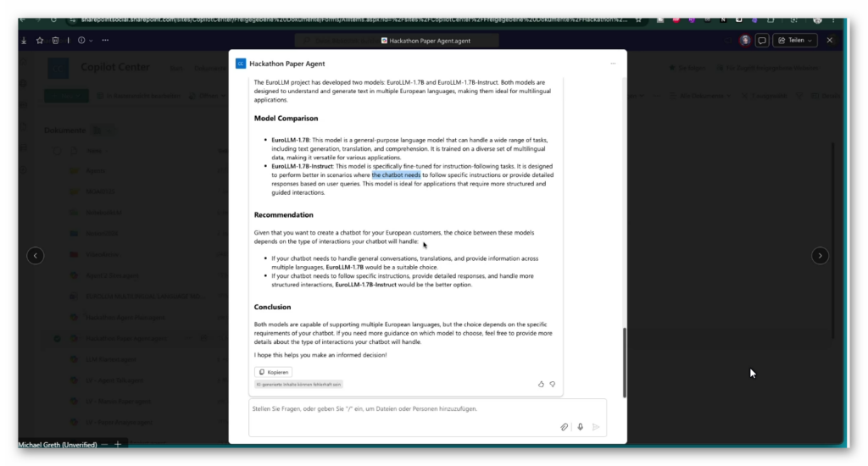Click the N extension icon in browser toolbar
The height and width of the screenshot is (466, 868).
[723, 20]
